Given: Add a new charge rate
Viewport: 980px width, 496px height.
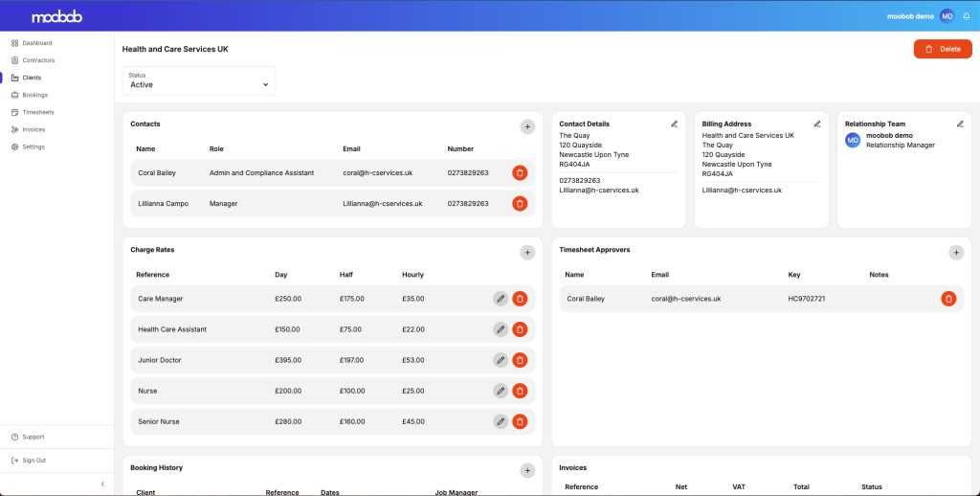Looking at the screenshot, I should pyautogui.click(x=527, y=253).
